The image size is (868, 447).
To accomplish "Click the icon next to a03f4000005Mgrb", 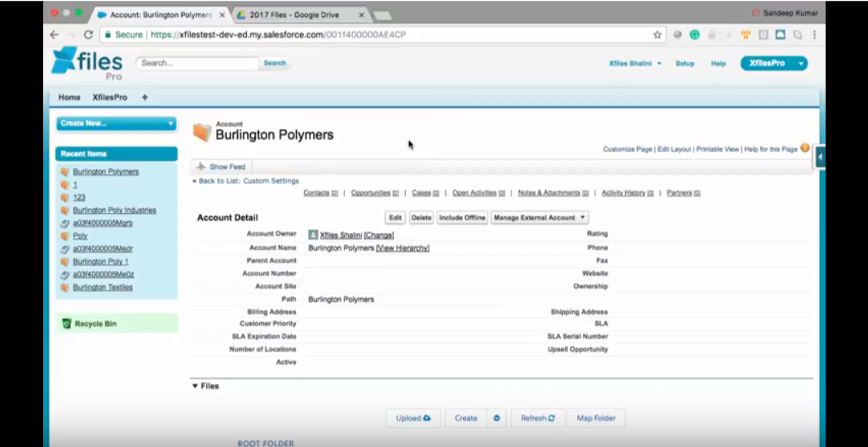I will tap(64, 223).
